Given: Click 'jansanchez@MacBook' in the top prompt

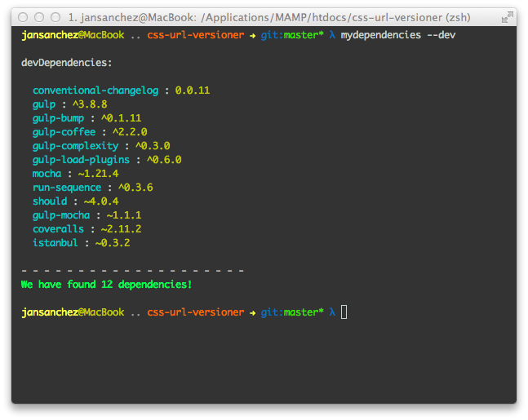Looking at the screenshot, I should coord(73,35).
